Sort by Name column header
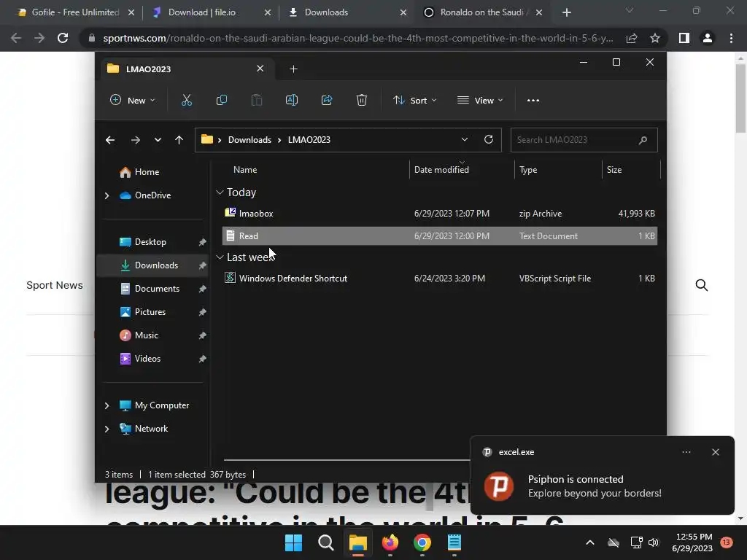 tap(245, 170)
